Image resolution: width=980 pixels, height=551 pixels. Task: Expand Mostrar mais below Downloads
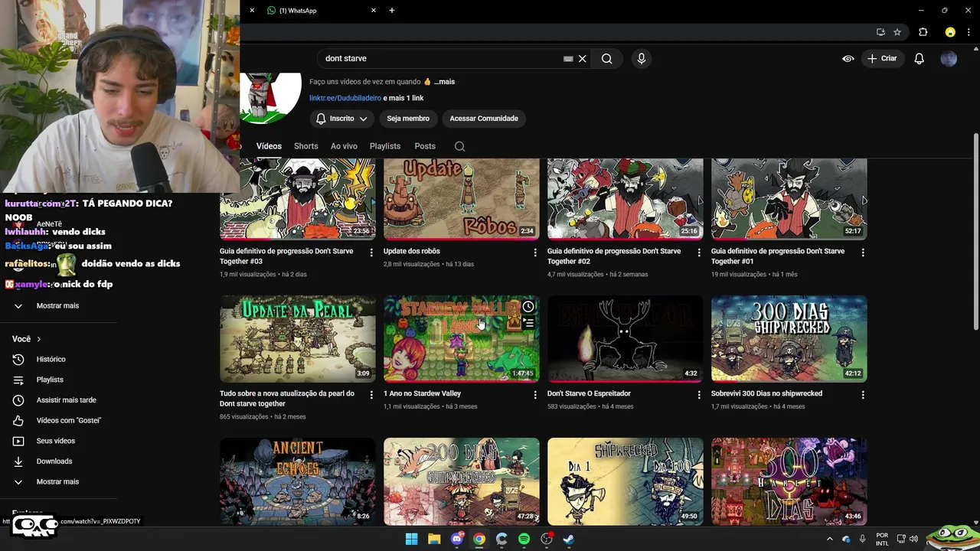click(58, 481)
